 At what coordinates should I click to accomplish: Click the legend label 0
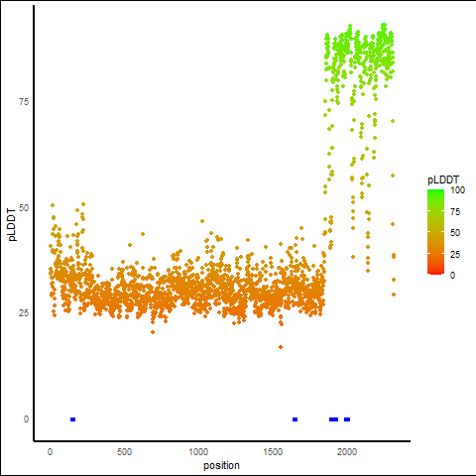click(x=452, y=275)
